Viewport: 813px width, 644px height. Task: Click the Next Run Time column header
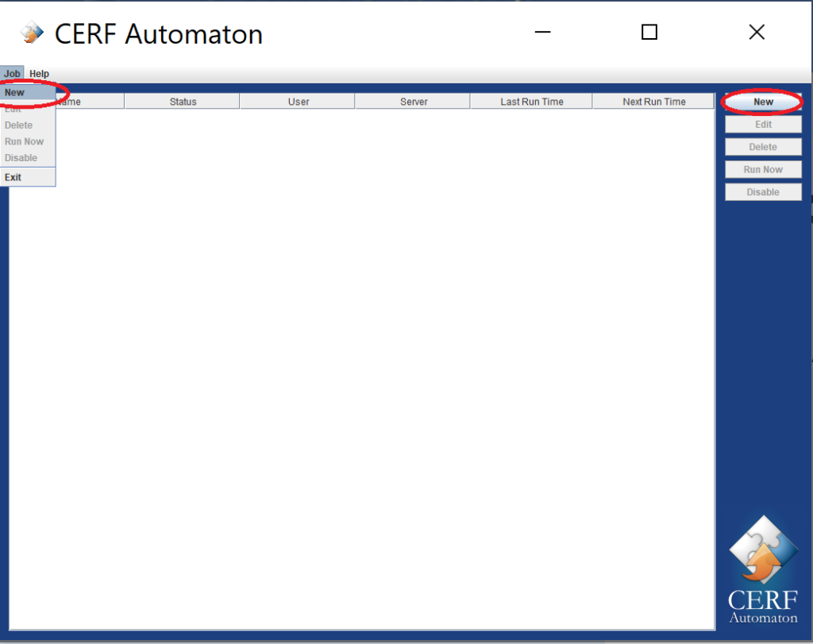(x=653, y=102)
